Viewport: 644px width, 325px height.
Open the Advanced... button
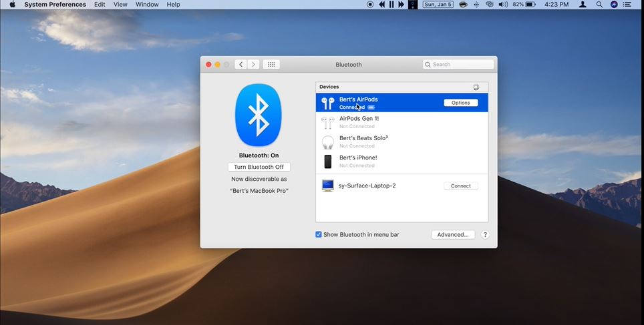coord(453,235)
